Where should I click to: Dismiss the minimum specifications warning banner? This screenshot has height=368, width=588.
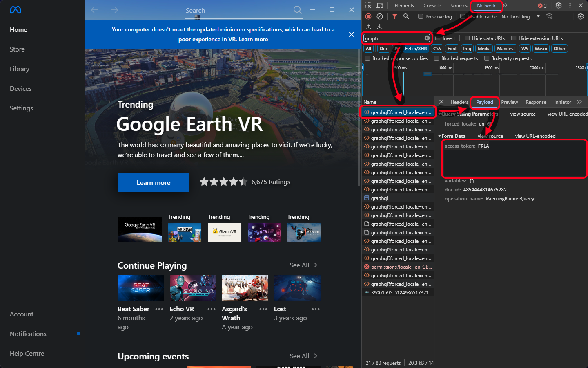[352, 34]
